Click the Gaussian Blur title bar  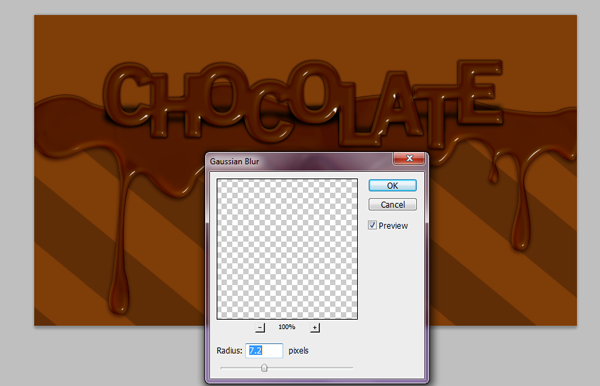(298, 161)
